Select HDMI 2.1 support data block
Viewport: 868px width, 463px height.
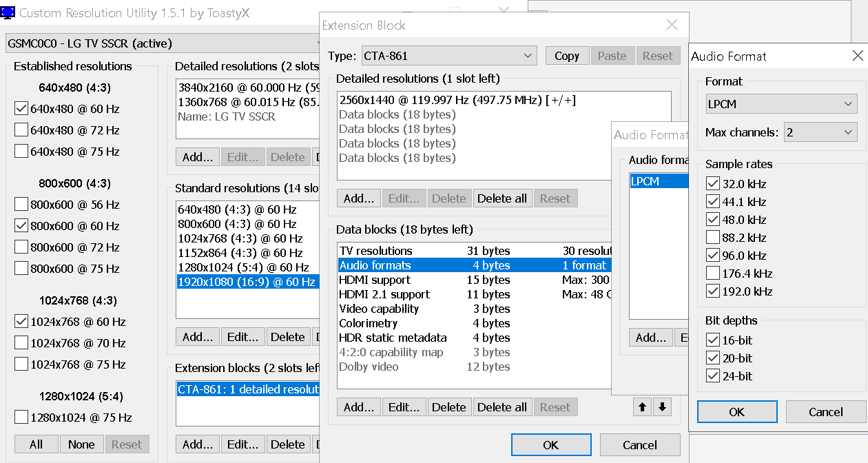coord(384,294)
